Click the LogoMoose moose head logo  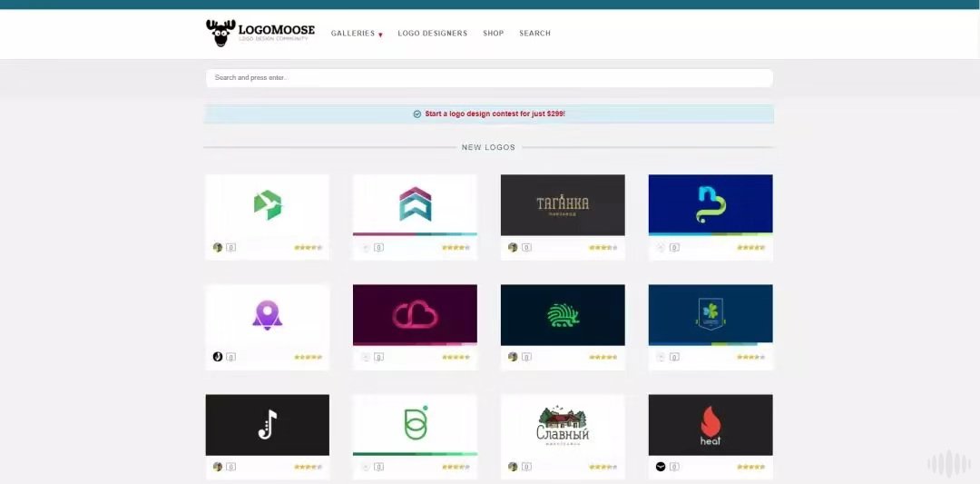coord(220,33)
